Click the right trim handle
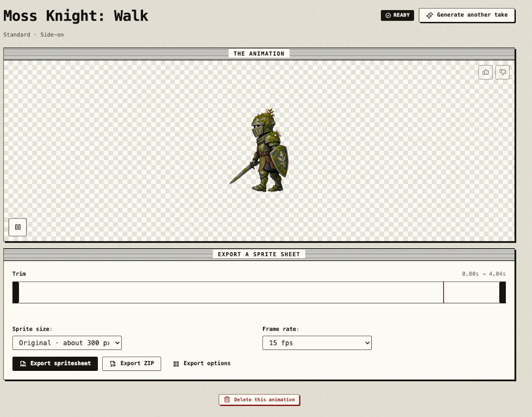 (502, 292)
